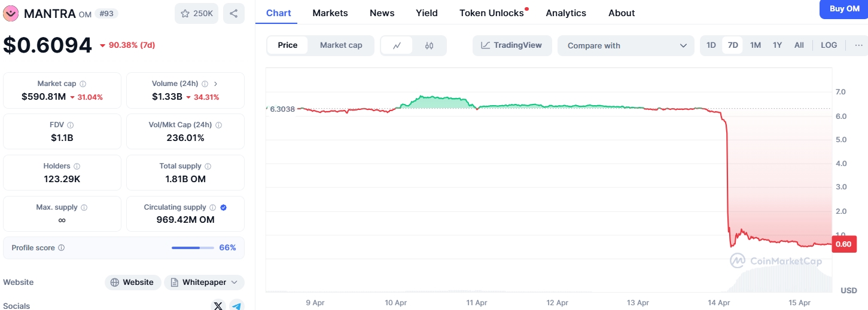Open info icon next to Profile score
The width and height of the screenshot is (868, 310).
pos(61,248)
